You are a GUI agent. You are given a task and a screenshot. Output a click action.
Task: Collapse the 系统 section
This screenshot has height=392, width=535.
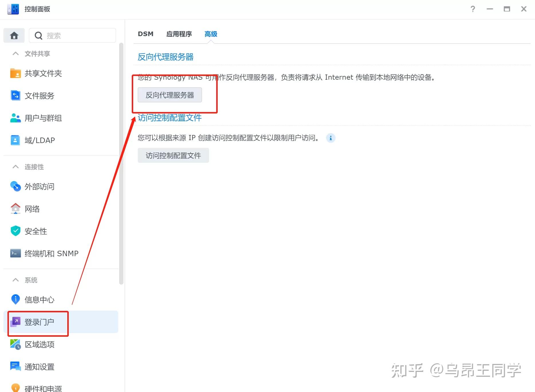pyautogui.click(x=15, y=280)
